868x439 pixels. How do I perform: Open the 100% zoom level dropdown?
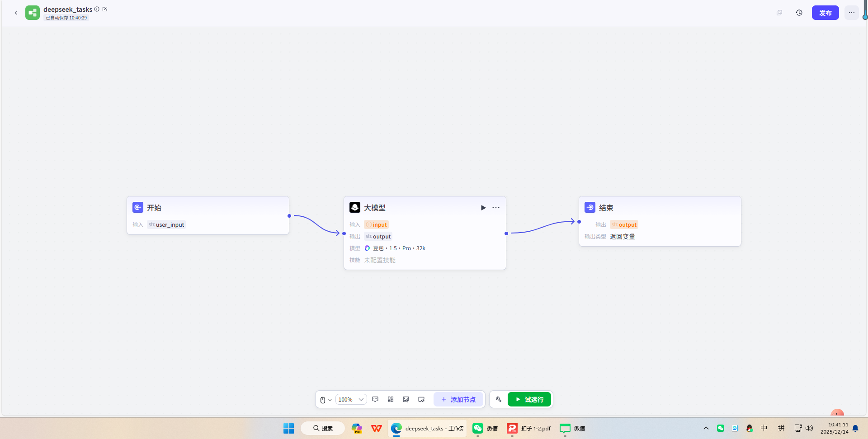(x=351, y=400)
